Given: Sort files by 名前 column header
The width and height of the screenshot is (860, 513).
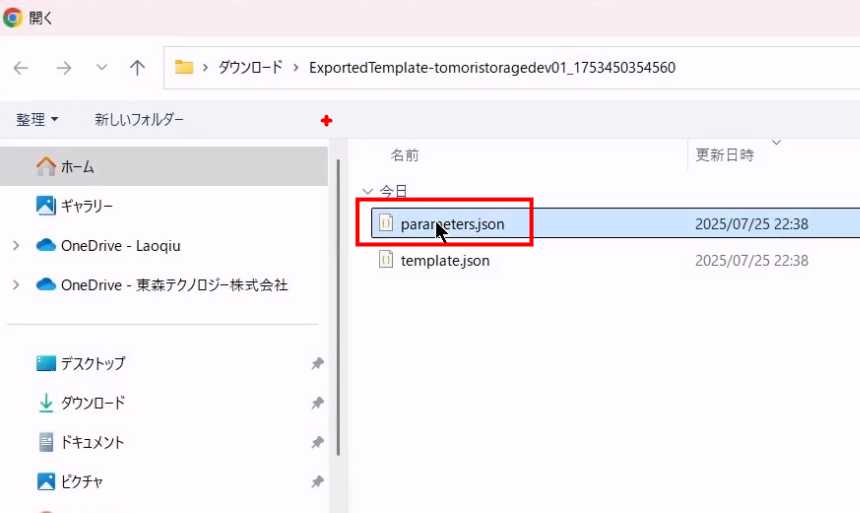Looking at the screenshot, I should pos(405,156).
